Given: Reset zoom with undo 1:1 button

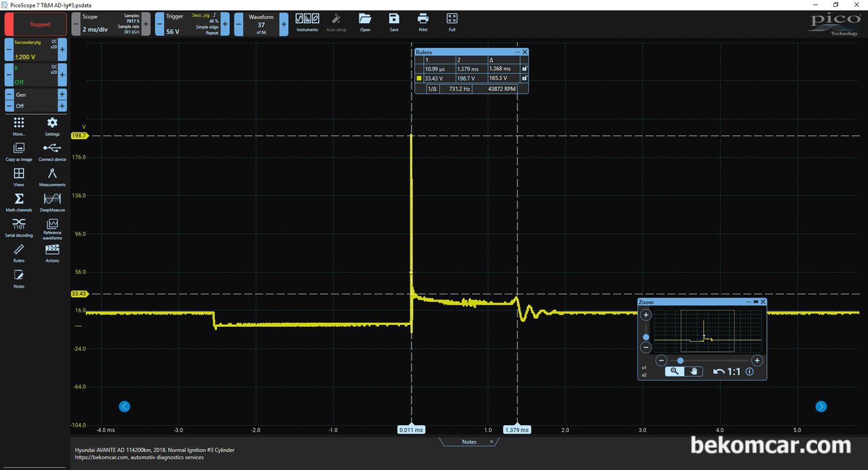Looking at the screenshot, I should pyautogui.click(x=728, y=371).
